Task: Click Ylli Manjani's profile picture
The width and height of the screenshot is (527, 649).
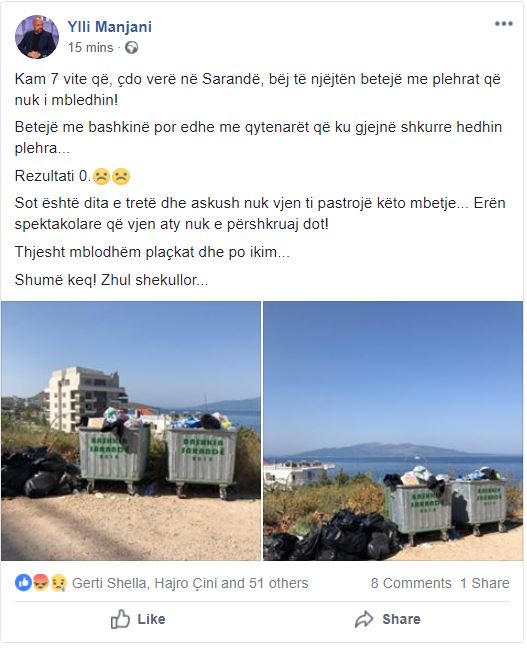Action: coord(37,37)
